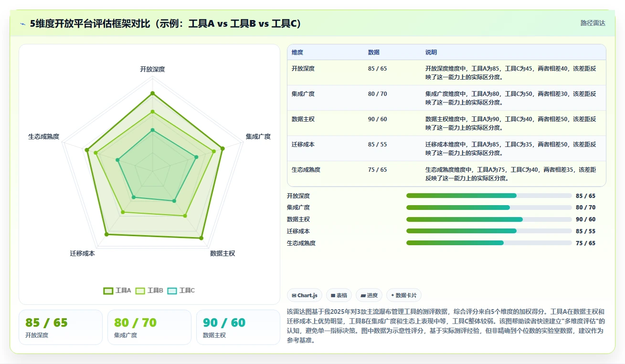Click the 生态成熟度 axis label on radar
This screenshot has height=364, width=625.
(44, 136)
